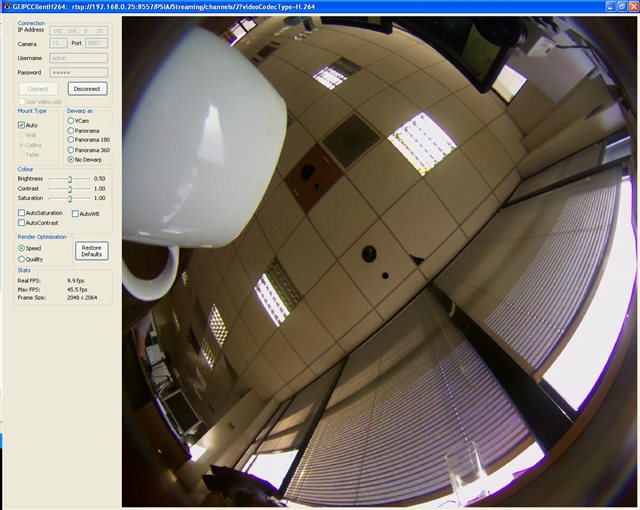Click the Brightness slider handle

coord(70,179)
